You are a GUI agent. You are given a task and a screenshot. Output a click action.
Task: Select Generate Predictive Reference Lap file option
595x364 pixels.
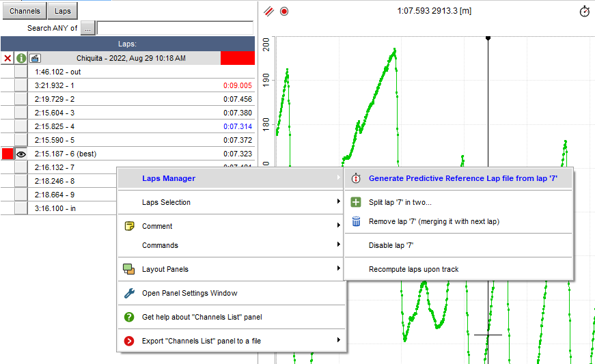tap(463, 178)
